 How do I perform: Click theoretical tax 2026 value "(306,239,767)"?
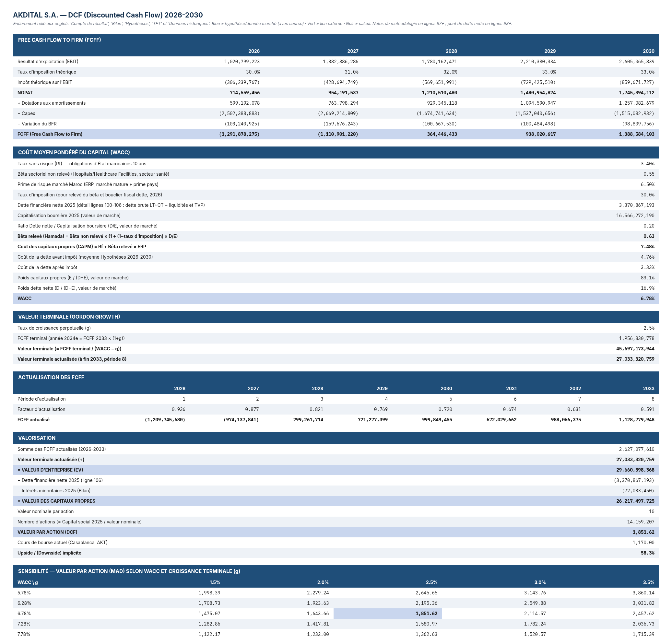[242, 82]
